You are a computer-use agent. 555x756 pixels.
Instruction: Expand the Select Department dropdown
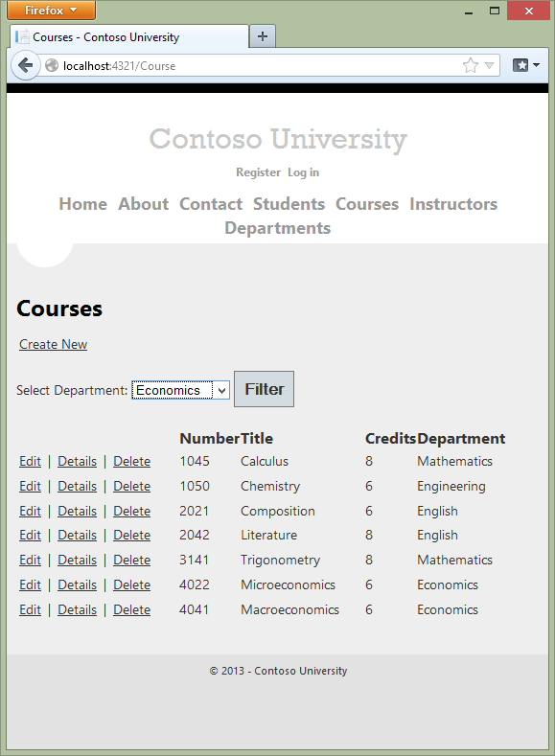180,390
